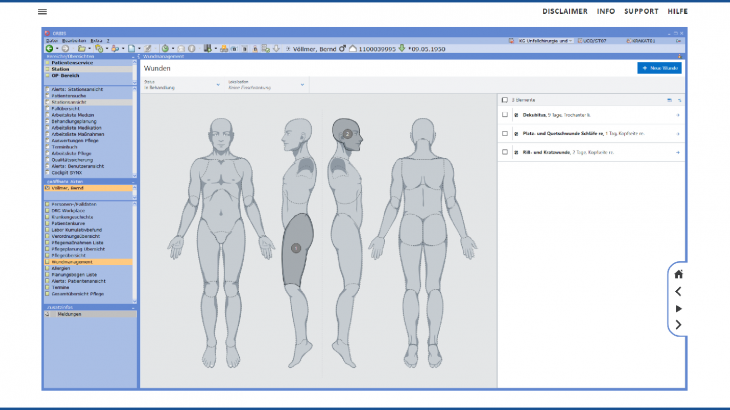Click wound marker on the thigh
This screenshot has width=730, height=410.
(295, 247)
